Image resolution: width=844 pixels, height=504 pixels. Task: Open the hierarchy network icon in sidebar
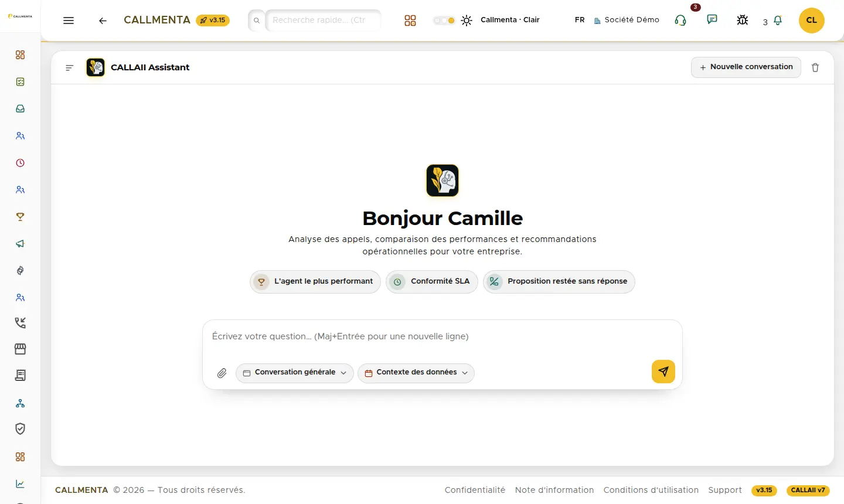(x=21, y=403)
